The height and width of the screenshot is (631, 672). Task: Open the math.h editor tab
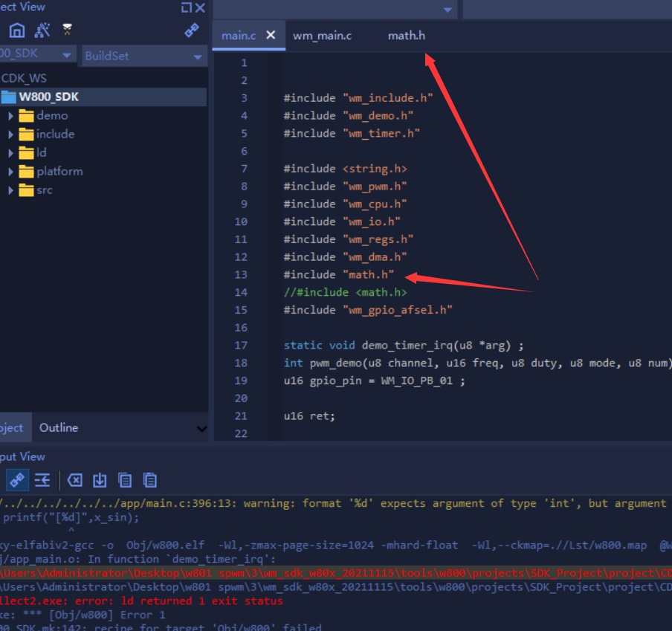pos(406,36)
